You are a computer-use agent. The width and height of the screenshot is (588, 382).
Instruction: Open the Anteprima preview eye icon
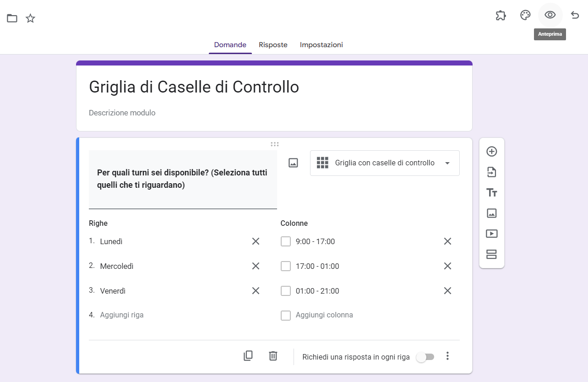550,15
